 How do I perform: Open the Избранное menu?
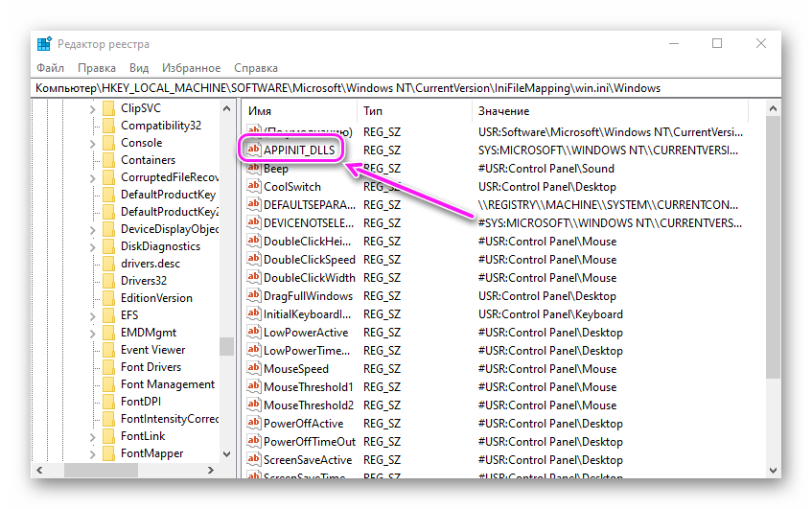pos(191,68)
